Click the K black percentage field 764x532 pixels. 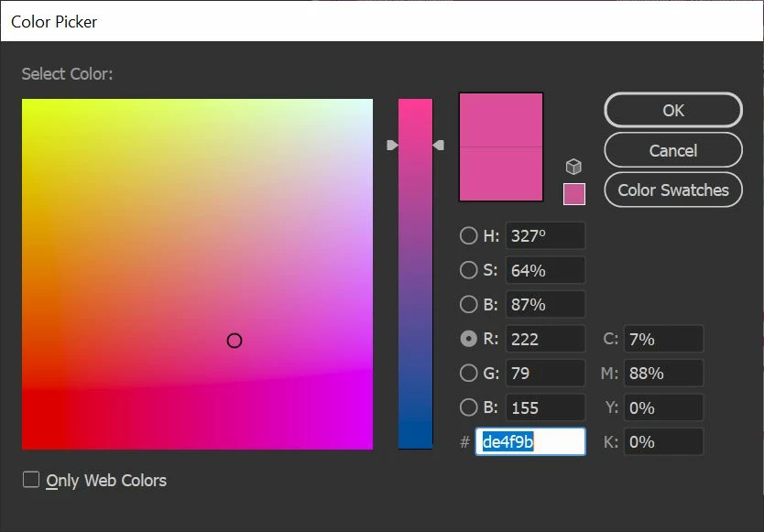663,442
